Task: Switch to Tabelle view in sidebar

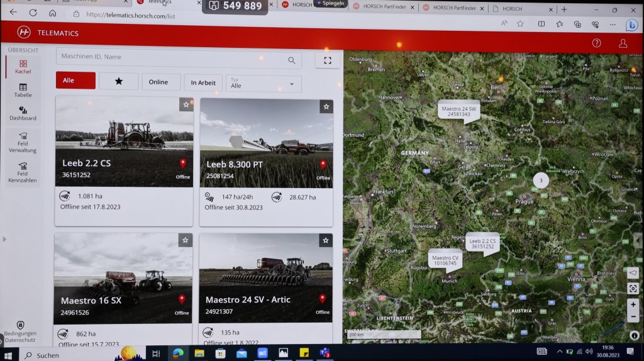Action: coord(23,91)
